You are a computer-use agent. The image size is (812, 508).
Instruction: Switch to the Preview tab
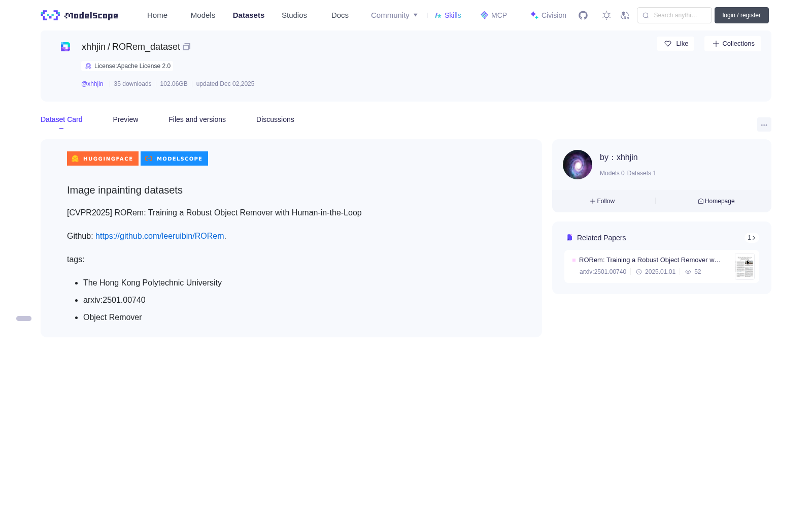pos(125,119)
